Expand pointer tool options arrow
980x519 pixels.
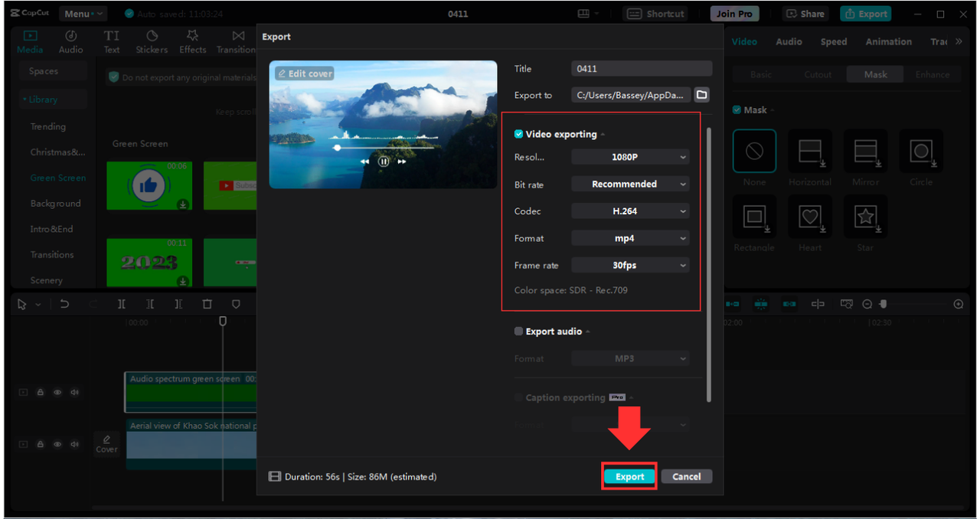[x=38, y=305]
